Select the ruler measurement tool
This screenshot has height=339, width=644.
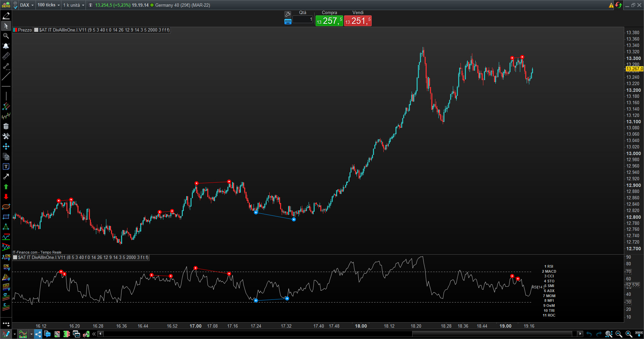[x=6, y=56]
